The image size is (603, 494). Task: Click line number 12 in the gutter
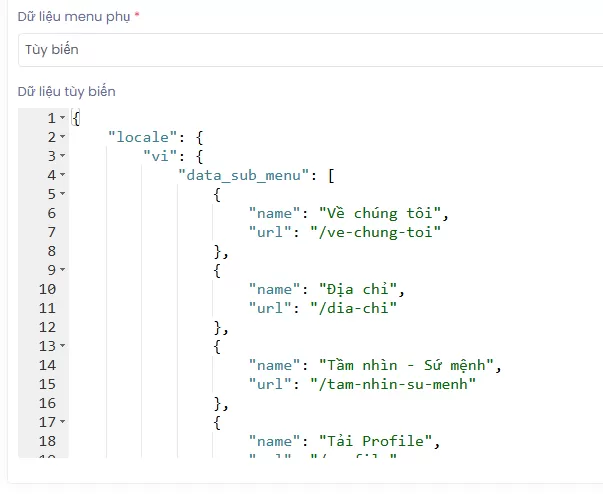(x=47, y=327)
